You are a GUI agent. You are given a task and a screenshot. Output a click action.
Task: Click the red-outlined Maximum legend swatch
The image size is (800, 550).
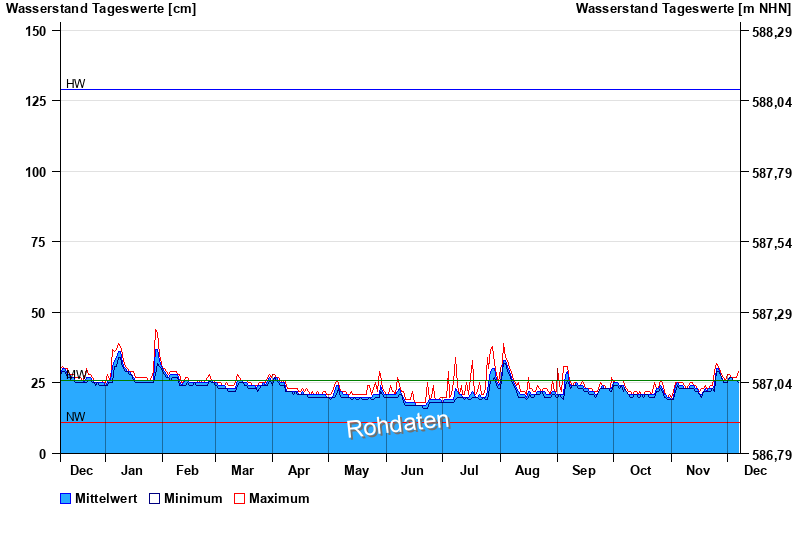pyautogui.click(x=239, y=498)
